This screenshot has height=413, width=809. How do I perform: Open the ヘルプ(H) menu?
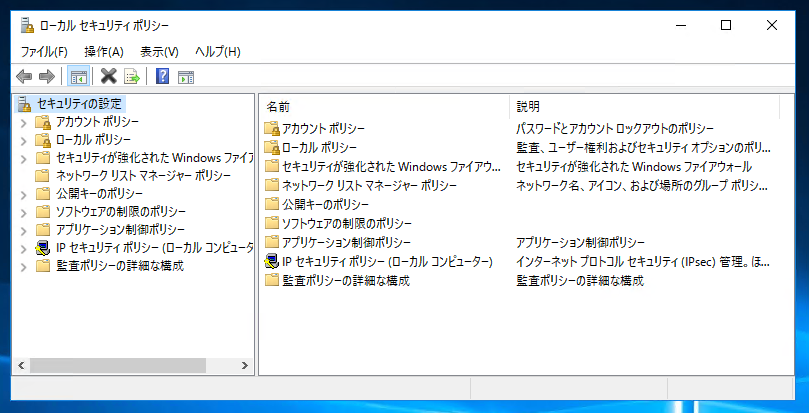click(x=218, y=52)
